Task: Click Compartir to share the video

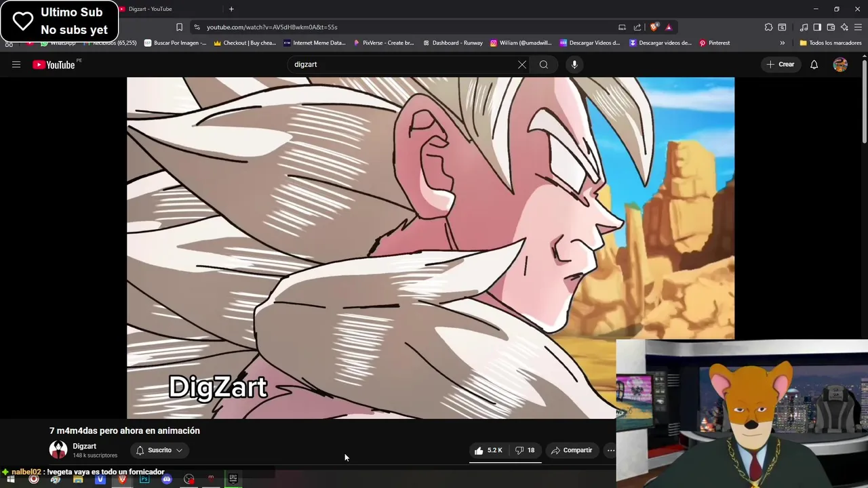Action: coord(572,450)
